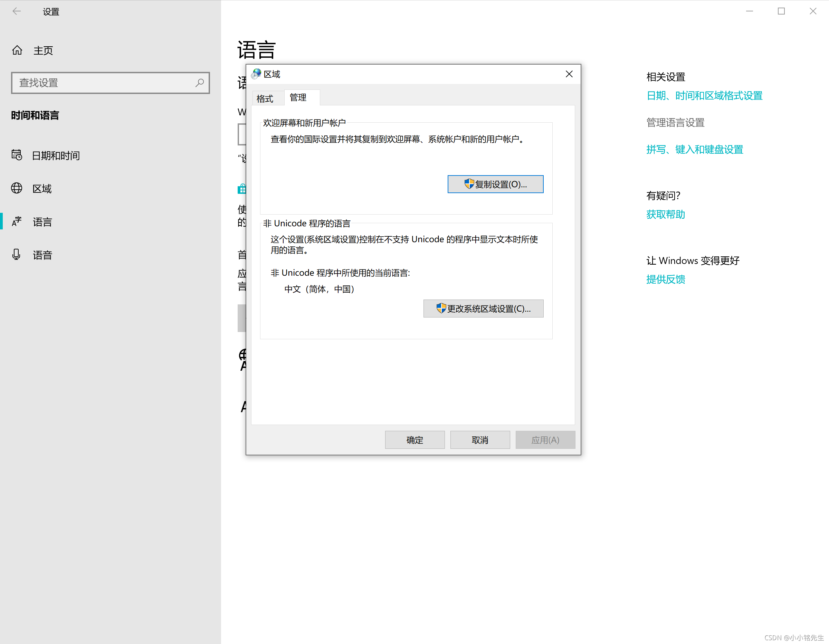Click the Region globe icon in the sidebar
Image resolution: width=829 pixels, height=644 pixels.
coord(17,188)
